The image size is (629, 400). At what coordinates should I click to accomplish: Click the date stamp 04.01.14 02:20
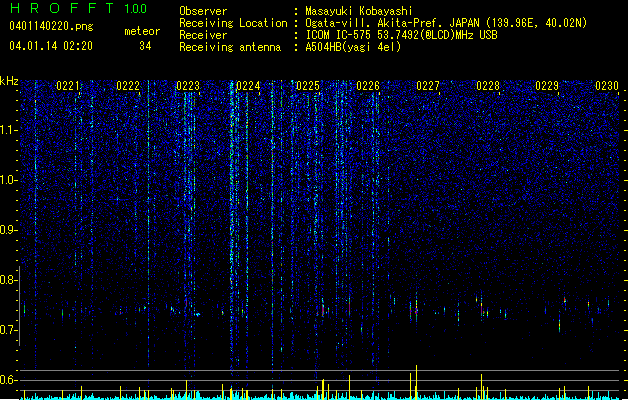pos(51,46)
